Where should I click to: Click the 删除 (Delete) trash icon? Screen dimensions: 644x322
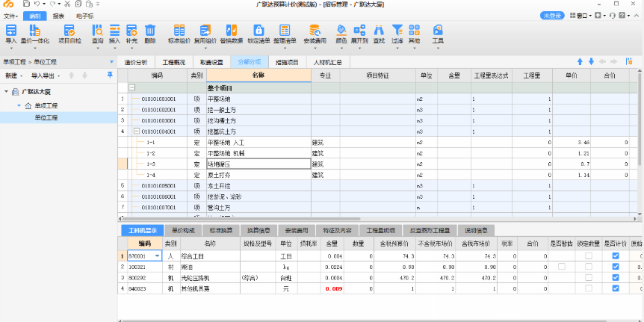point(150,33)
